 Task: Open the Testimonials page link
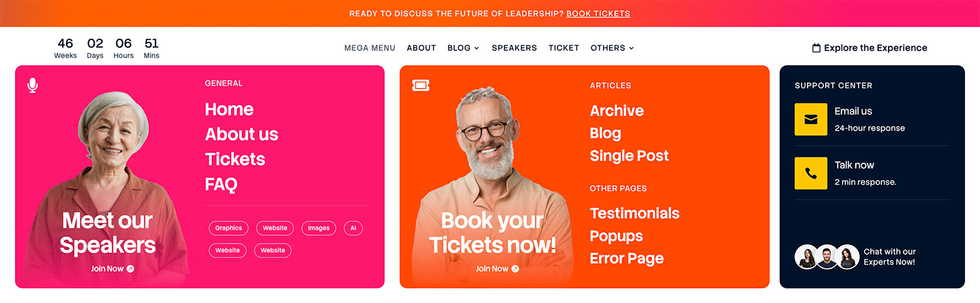(634, 214)
